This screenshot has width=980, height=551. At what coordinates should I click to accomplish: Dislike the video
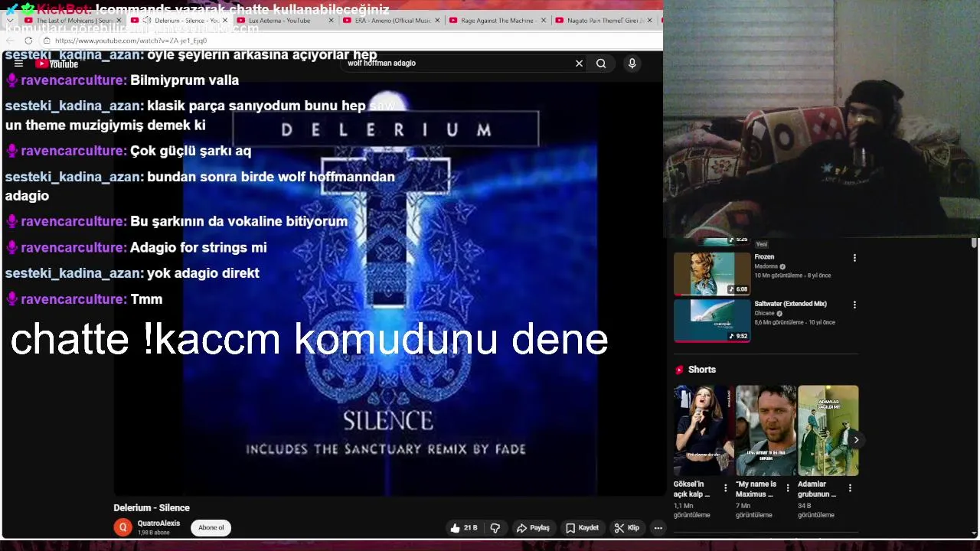[495, 528]
